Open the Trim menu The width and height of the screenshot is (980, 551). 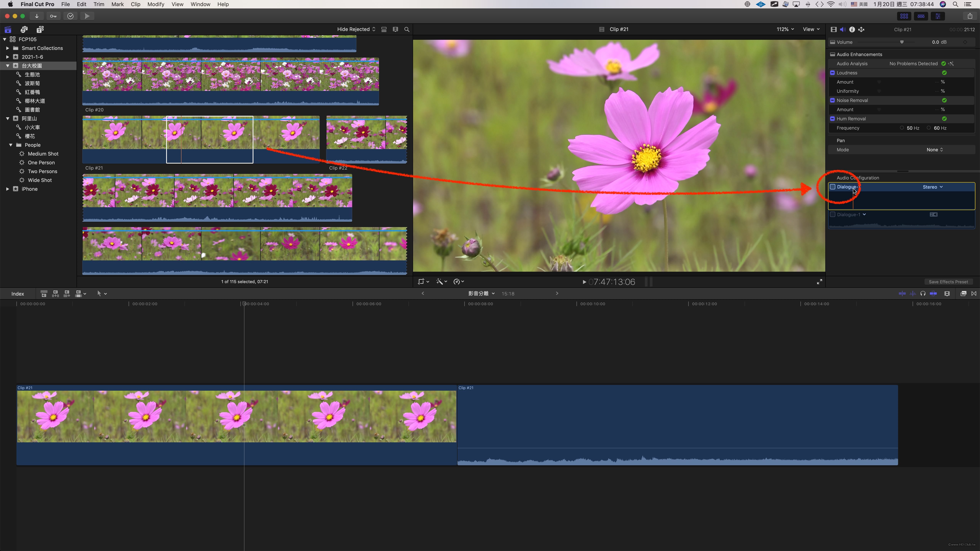(99, 4)
